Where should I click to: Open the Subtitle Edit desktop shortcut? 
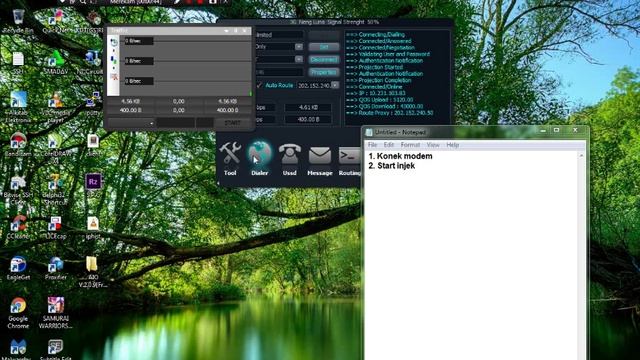pyautogui.click(x=56, y=349)
